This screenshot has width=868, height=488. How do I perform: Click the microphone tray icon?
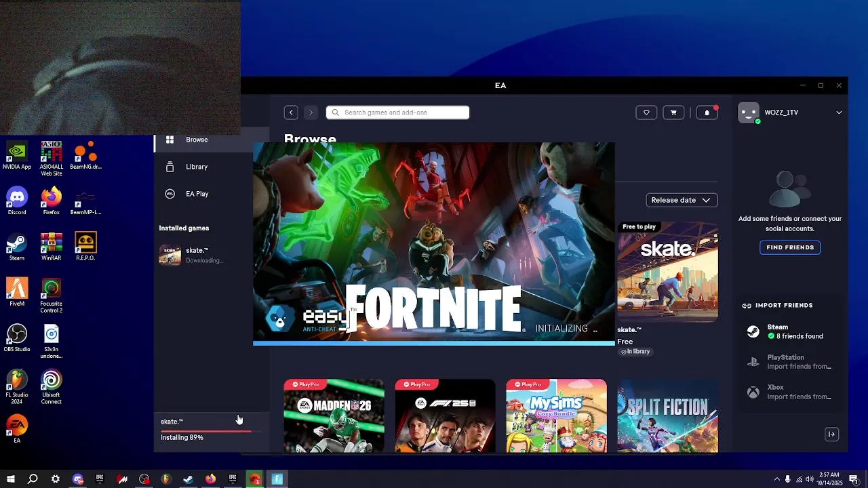[x=787, y=479]
